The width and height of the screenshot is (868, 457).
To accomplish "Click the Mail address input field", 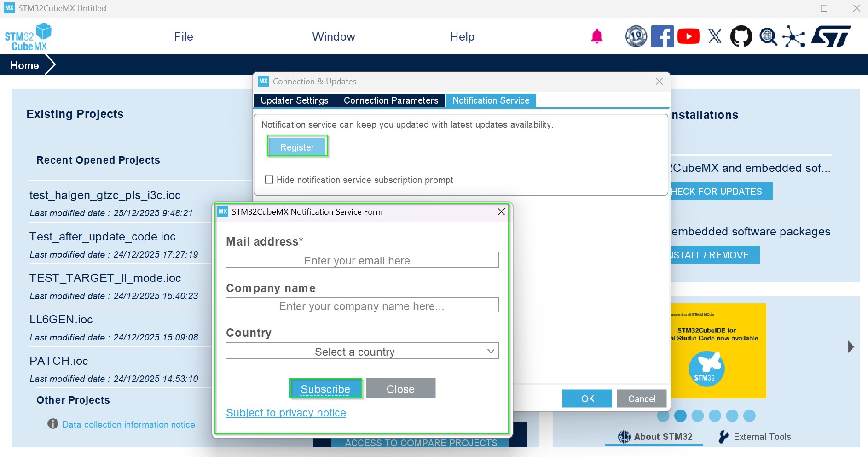I will (x=362, y=260).
